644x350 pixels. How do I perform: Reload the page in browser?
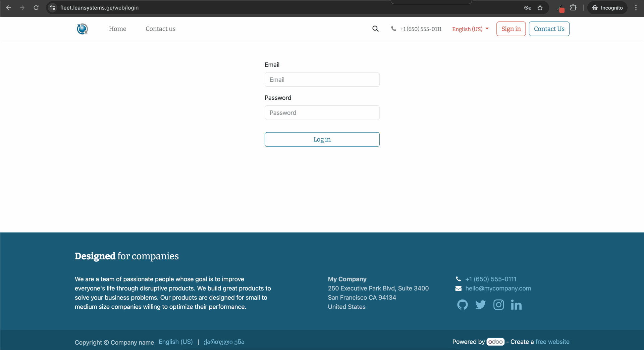[36, 8]
